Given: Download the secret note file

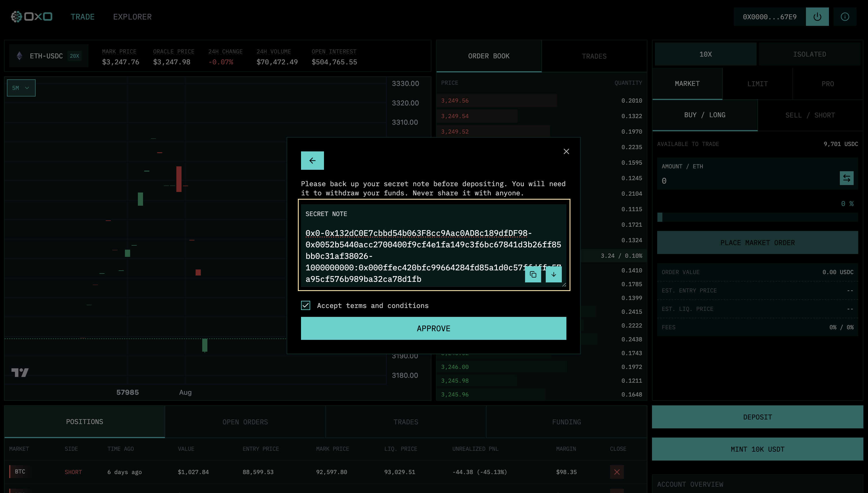Looking at the screenshot, I should pos(553,274).
